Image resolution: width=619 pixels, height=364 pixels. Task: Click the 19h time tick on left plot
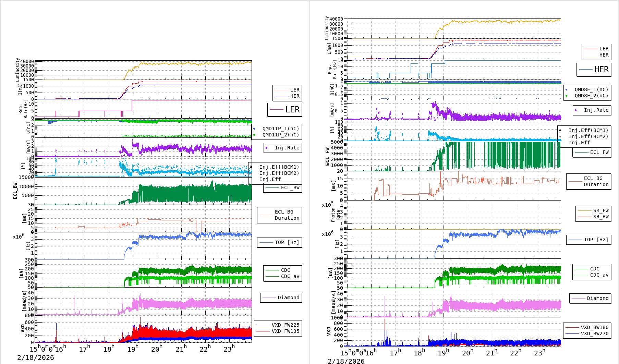pyautogui.click(x=133, y=349)
